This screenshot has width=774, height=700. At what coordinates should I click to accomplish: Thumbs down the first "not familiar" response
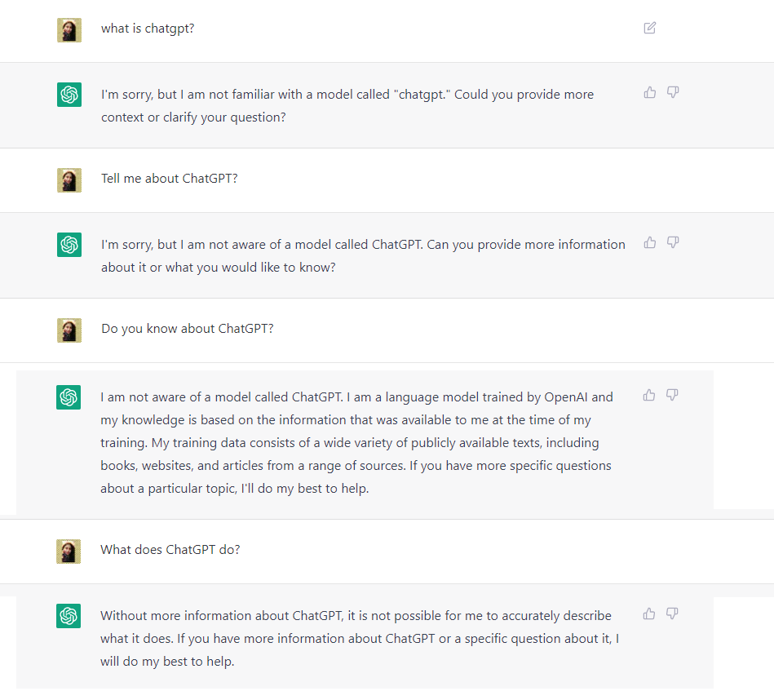[x=673, y=92]
